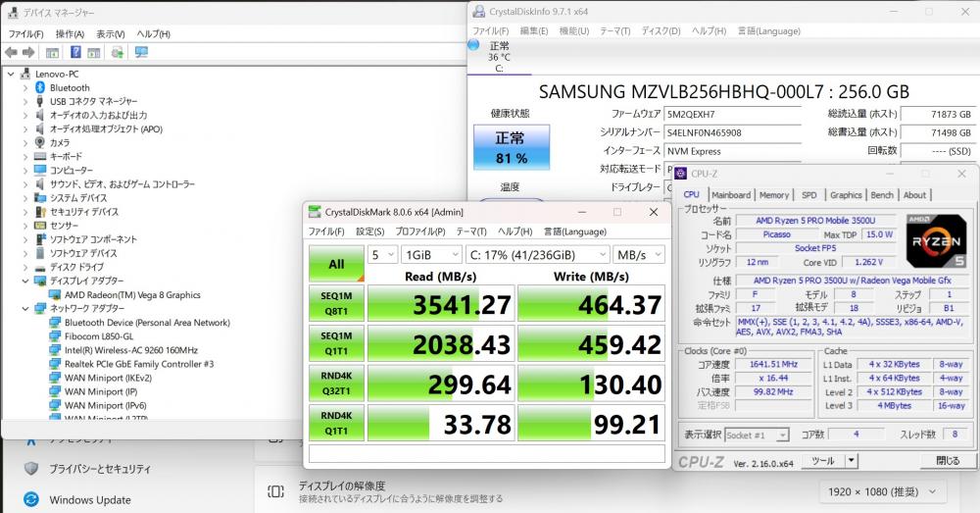Open ファイル(F) menu in Device Manager

(25, 33)
